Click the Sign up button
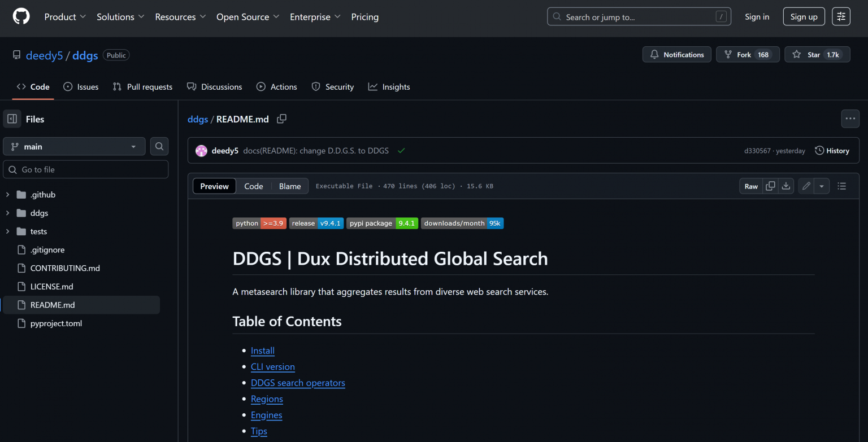868x442 pixels. 804,17
